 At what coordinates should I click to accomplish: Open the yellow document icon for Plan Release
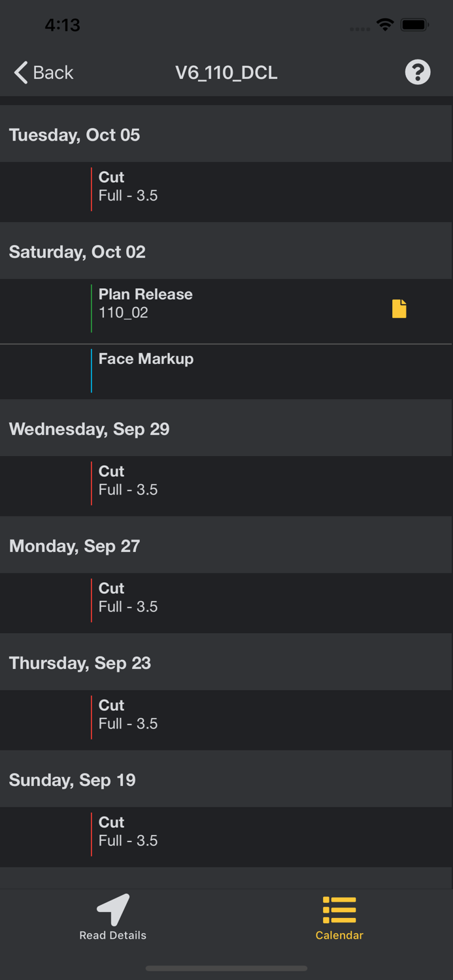399,308
